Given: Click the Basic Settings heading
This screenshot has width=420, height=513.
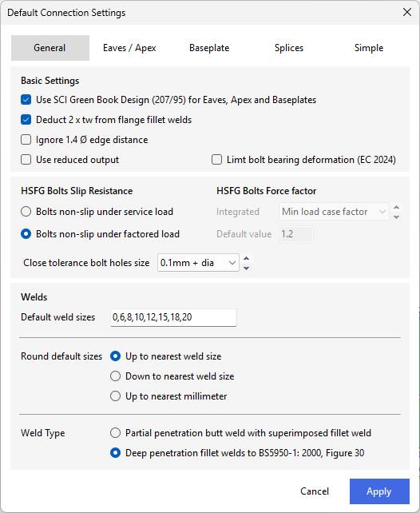Looking at the screenshot, I should tap(50, 81).
